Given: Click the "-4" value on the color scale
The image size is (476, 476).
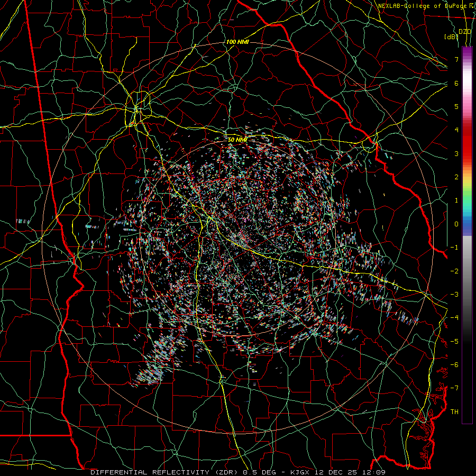Looking at the screenshot, I should [454, 318].
